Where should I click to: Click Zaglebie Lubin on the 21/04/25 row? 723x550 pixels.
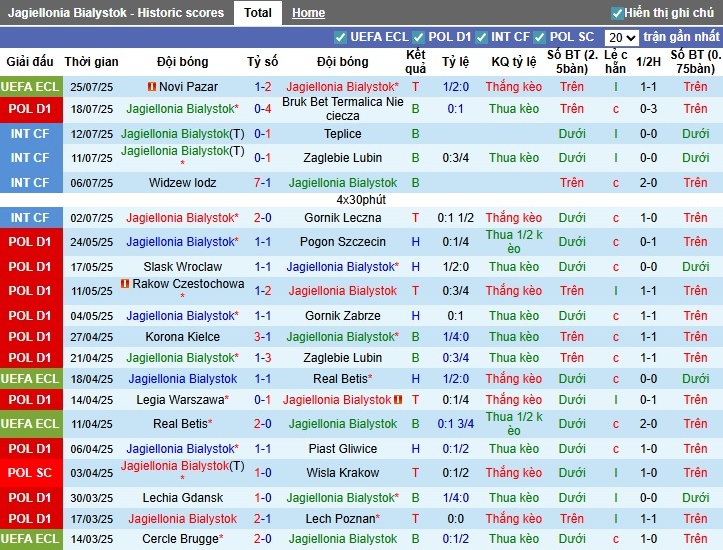click(343, 358)
